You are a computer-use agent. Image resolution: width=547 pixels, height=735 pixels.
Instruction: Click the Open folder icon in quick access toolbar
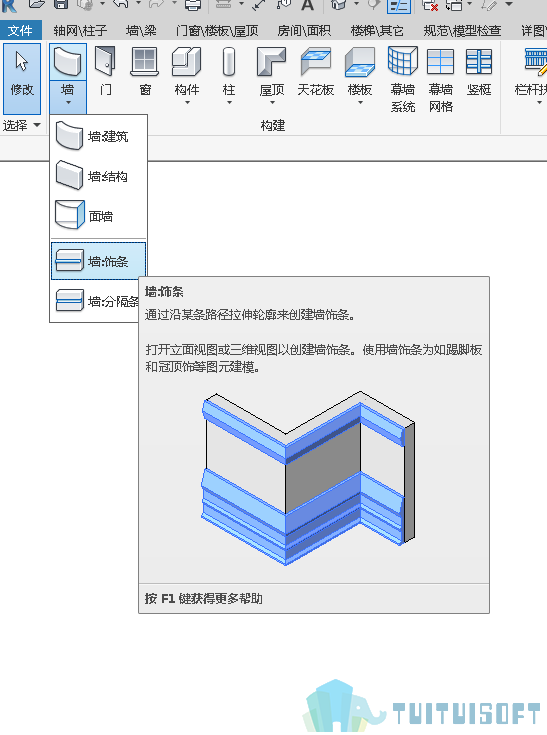click(37, 5)
